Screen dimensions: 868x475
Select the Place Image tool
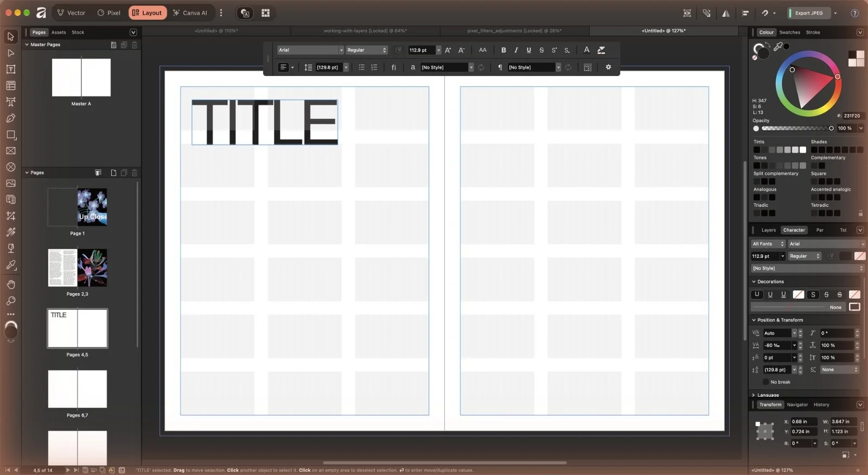click(11, 183)
